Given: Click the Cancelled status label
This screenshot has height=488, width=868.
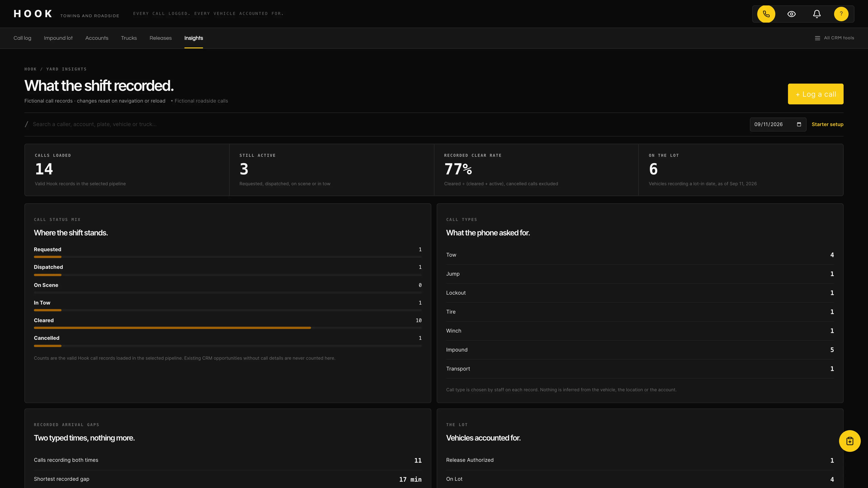Looking at the screenshot, I should point(47,338).
